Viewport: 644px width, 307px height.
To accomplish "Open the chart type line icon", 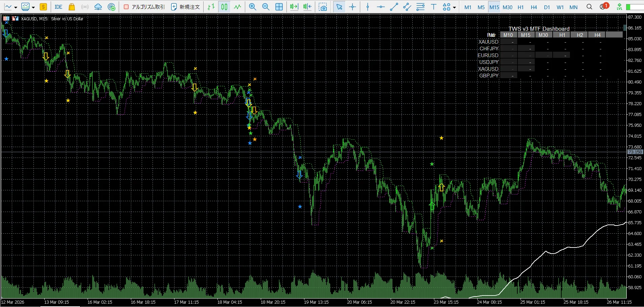I will [x=8, y=7].
